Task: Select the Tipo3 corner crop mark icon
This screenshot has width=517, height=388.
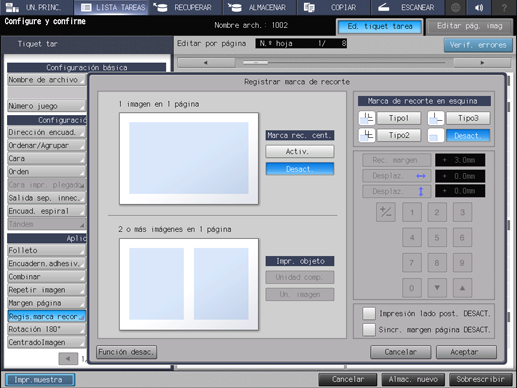Action: click(x=436, y=118)
